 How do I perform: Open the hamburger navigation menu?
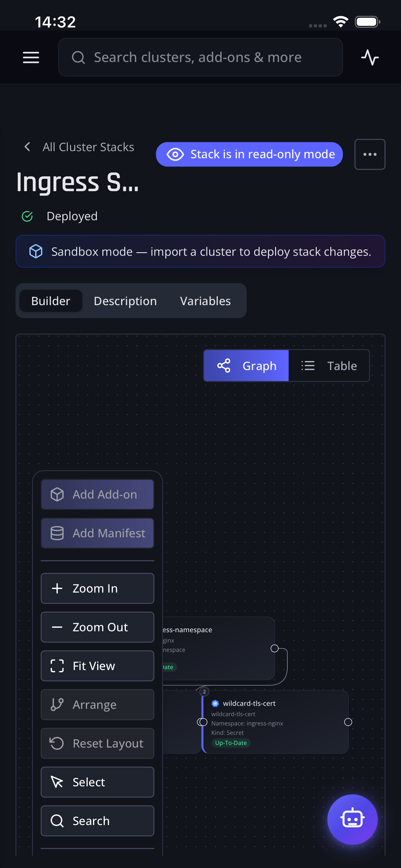pos(31,57)
